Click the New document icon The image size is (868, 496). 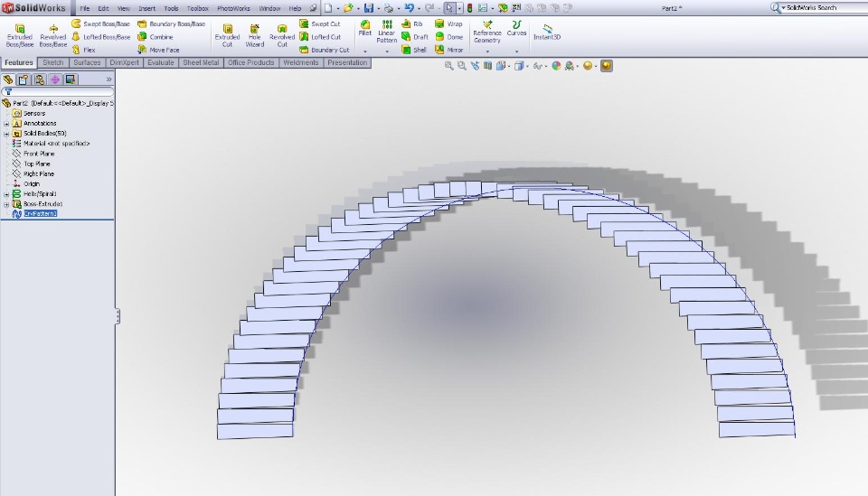(x=328, y=8)
